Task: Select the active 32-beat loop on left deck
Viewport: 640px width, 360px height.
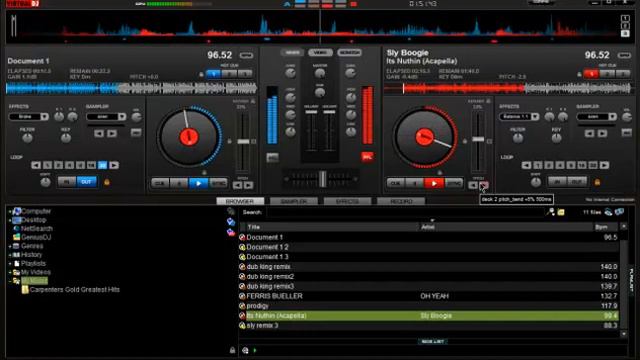Action: click(x=102, y=165)
